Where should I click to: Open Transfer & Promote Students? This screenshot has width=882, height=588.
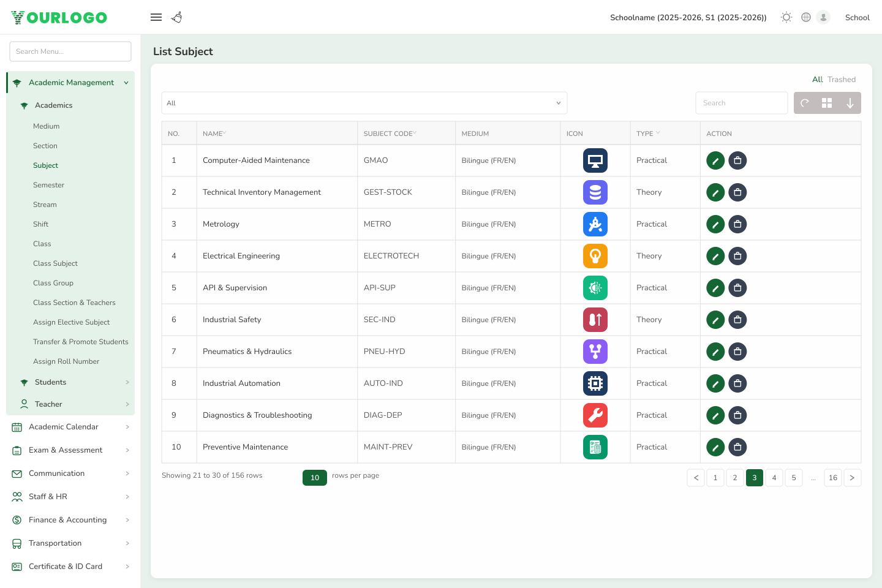point(81,342)
